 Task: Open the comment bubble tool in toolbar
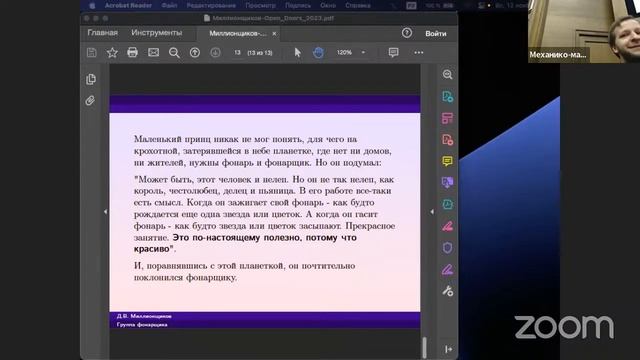point(393,52)
